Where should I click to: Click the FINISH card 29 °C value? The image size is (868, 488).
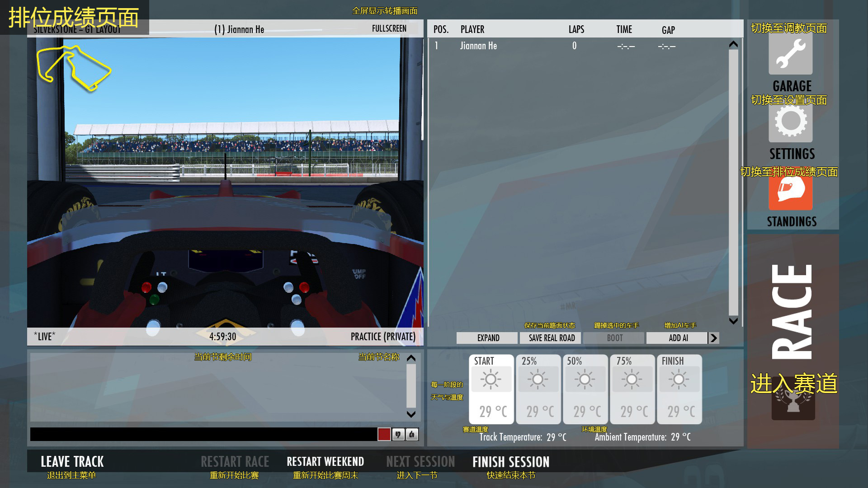click(681, 412)
